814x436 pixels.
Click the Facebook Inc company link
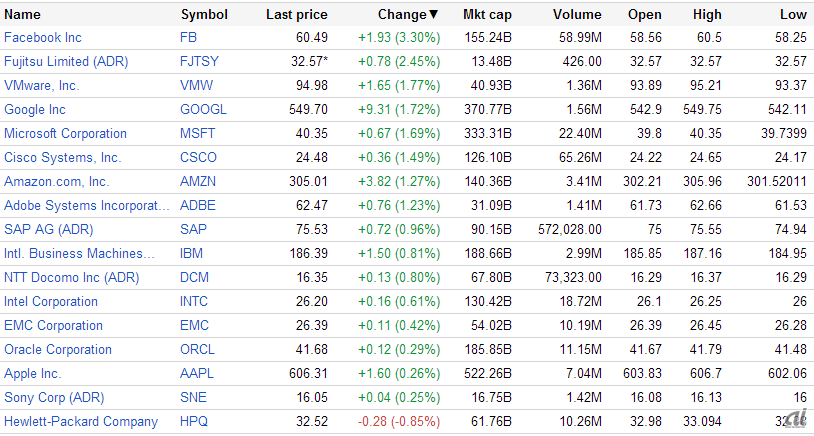pyautogui.click(x=43, y=37)
